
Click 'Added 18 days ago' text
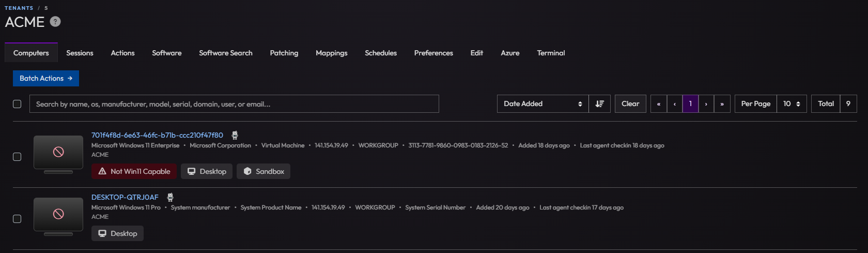click(x=544, y=145)
